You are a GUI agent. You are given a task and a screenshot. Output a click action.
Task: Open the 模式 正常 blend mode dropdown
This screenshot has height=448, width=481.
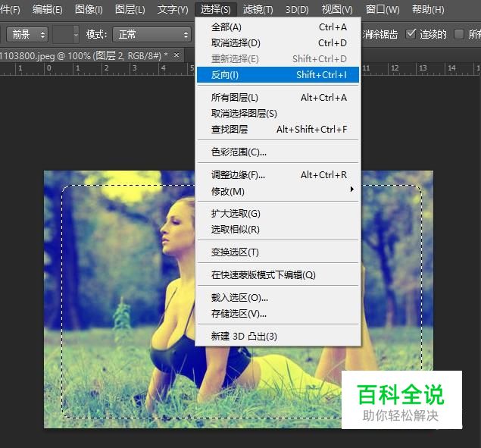[x=151, y=34]
